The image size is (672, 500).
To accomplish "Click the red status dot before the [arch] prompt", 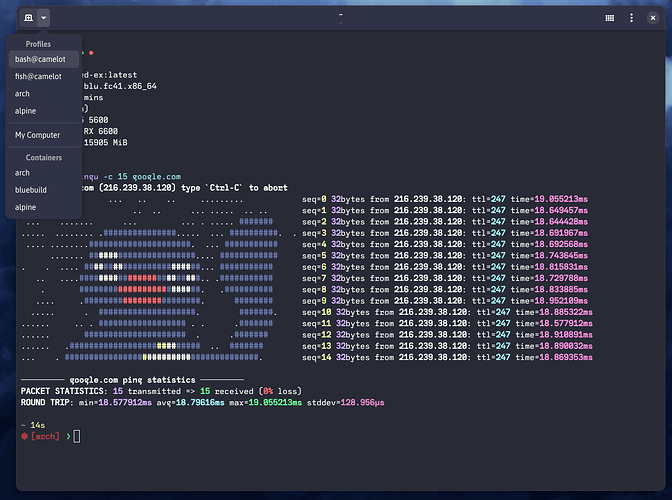I will click(24, 436).
